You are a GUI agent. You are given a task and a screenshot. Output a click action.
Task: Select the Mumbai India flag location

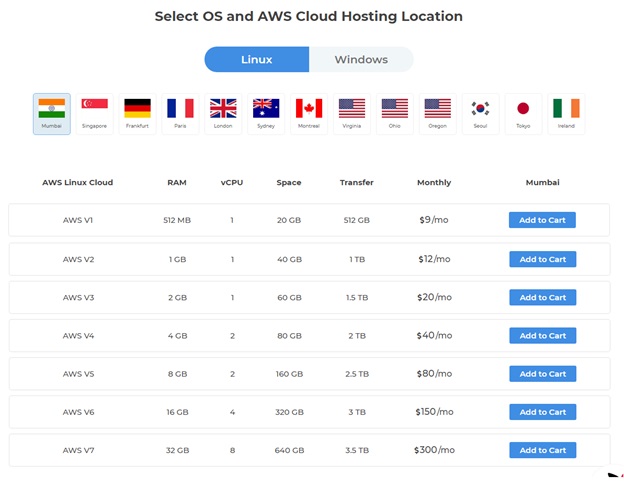(x=52, y=114)
